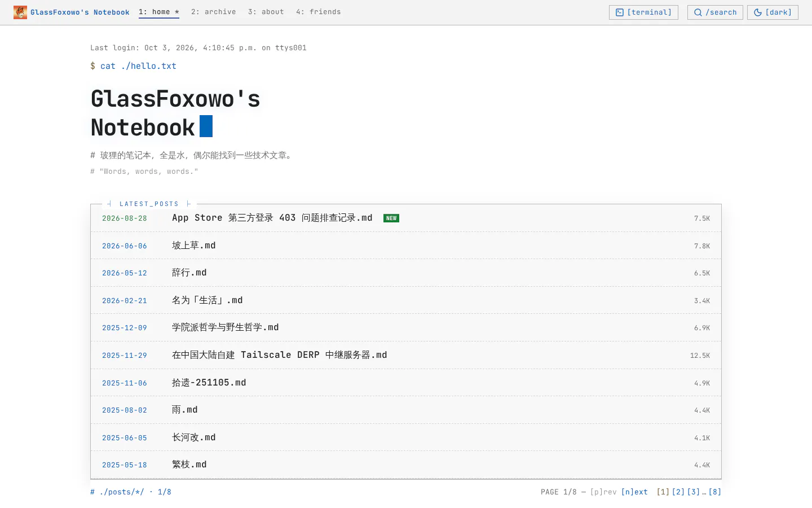The width and height of the screenshot is (812, 508).
Task: Open post App Store 第三方登录 403 问题排查记录.md
Action: pos(272,218)
